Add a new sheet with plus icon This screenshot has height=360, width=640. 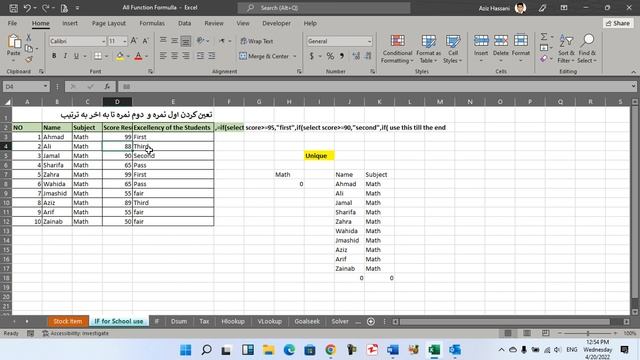[371, 322]
